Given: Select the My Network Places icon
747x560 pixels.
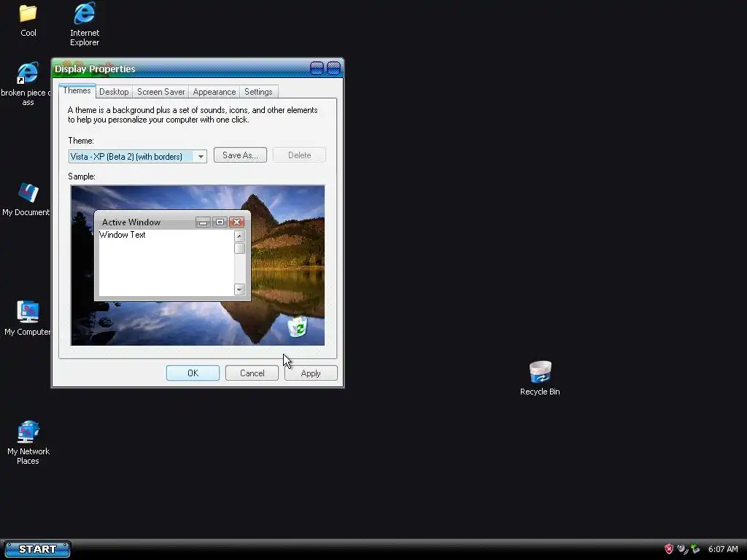Looking at the screenshot, I should pyautogui.click(x=28, y=443).
